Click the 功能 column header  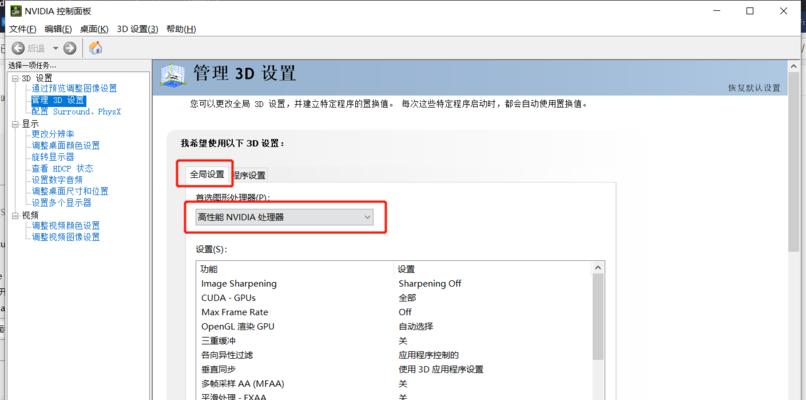coord(209,269)
